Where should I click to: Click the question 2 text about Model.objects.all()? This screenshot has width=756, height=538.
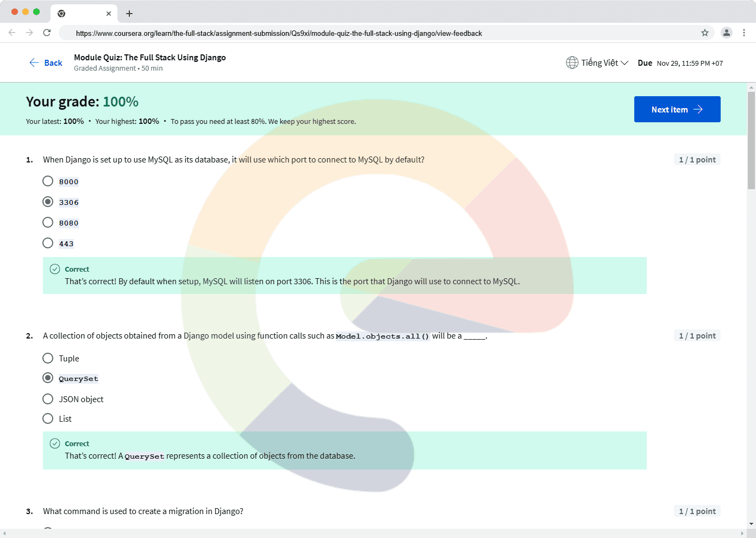click(265, 336)
